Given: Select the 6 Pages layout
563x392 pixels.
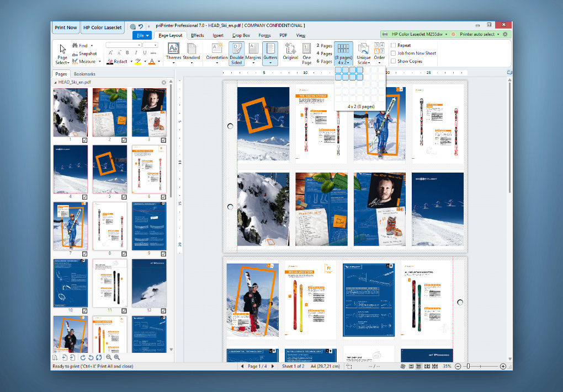Looking at the screenshot, I should click(x=324, y=61).
